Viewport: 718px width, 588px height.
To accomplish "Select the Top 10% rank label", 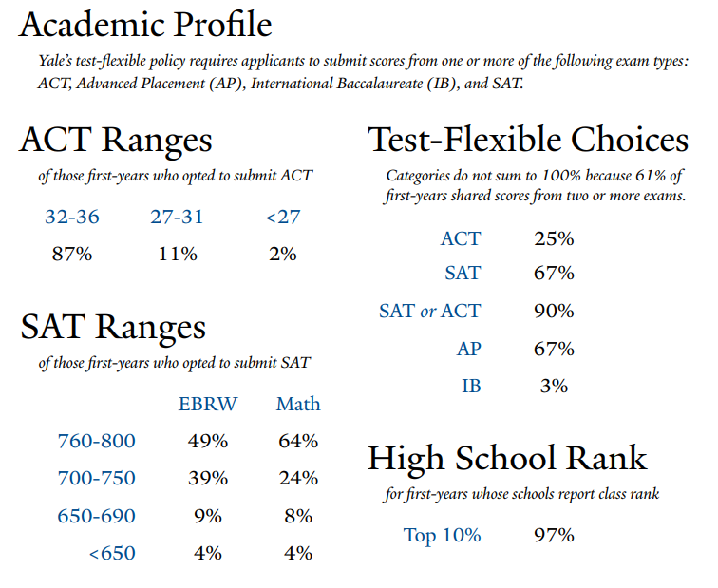I will coord(443,535).
